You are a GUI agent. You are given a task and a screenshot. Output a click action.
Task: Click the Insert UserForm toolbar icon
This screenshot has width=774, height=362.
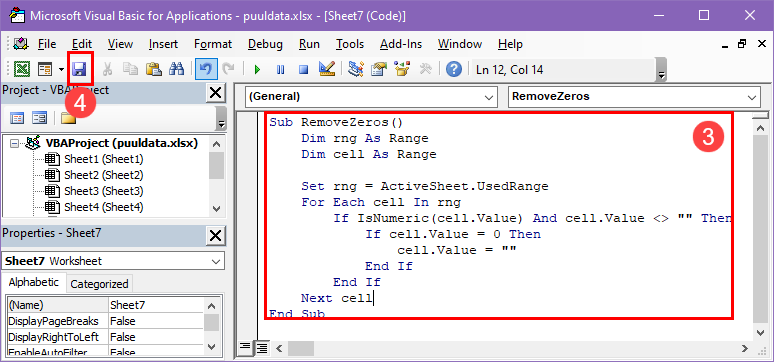coord(45,70)
